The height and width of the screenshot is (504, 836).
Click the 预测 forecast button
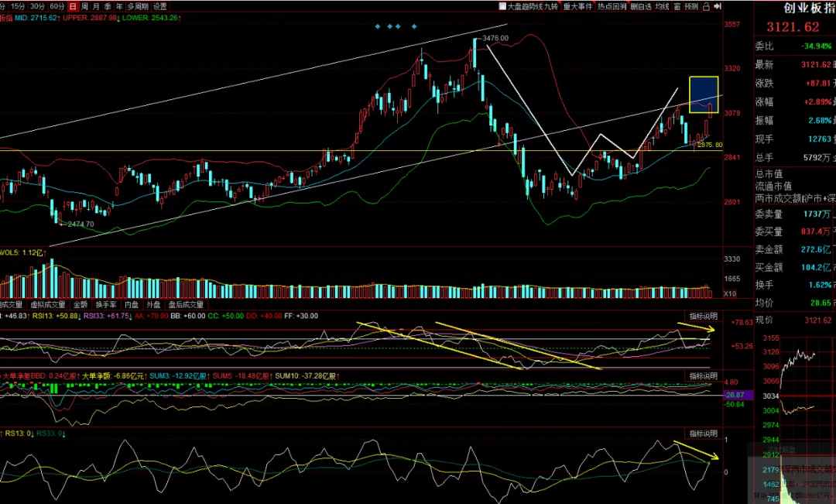pyautogui.click(x=691, y=6)
